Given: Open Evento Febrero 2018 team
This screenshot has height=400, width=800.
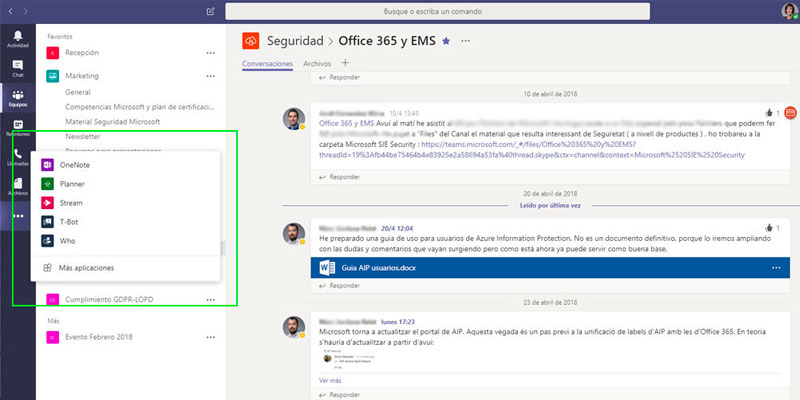Looking at the screenshot, I should [x=99, y=337].
